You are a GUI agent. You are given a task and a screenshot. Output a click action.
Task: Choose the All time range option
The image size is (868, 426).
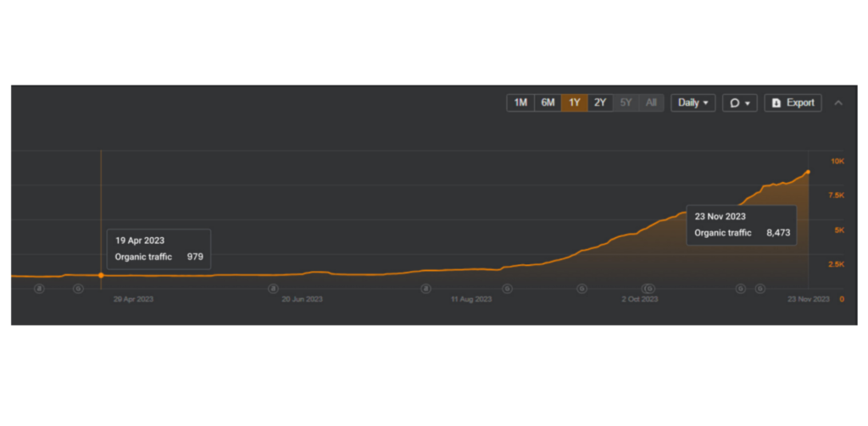(x=651, y=102)
